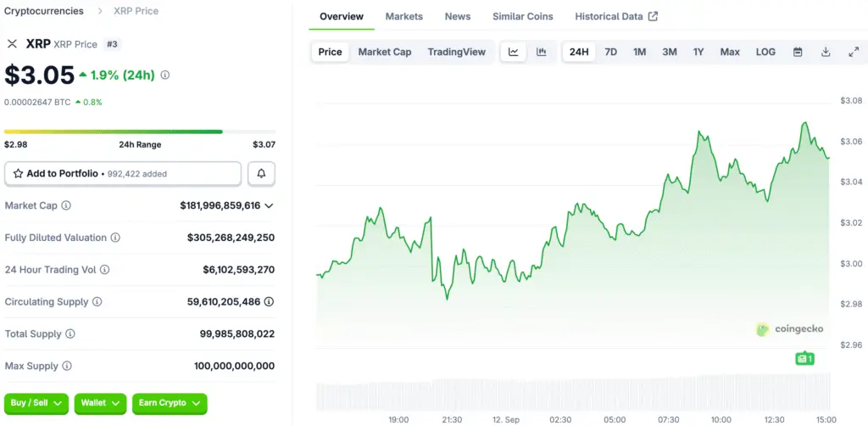The width and height of the screenshot is (868, 426).
Task: Click the volume bars below the chart
Action: click(x=573, y=391)
